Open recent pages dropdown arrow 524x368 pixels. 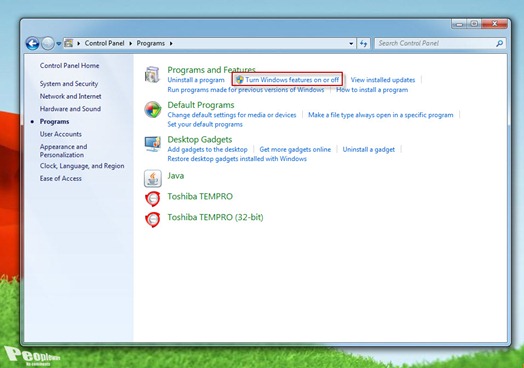coord(58,43)
